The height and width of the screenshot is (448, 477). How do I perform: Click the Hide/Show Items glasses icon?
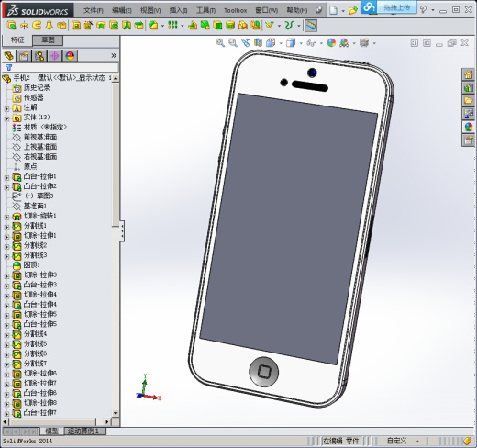tap(311, 43)
